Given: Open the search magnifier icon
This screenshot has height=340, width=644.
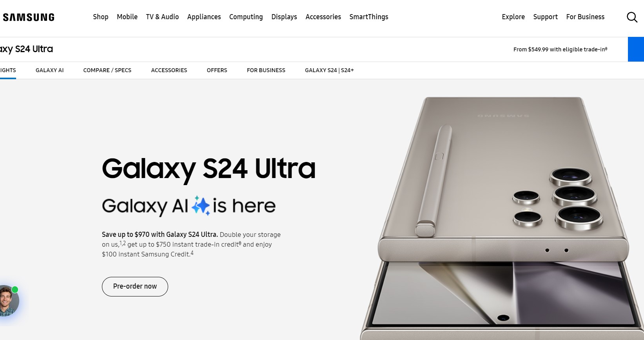Looking at the screenshot, I should pyautogui.click(x=632, y=17).
